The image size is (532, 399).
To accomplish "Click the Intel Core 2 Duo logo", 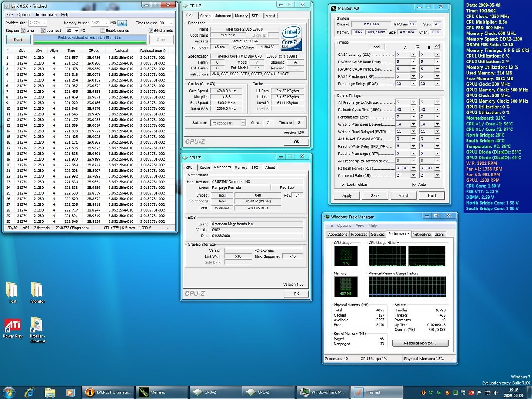I will coord(291,38).
